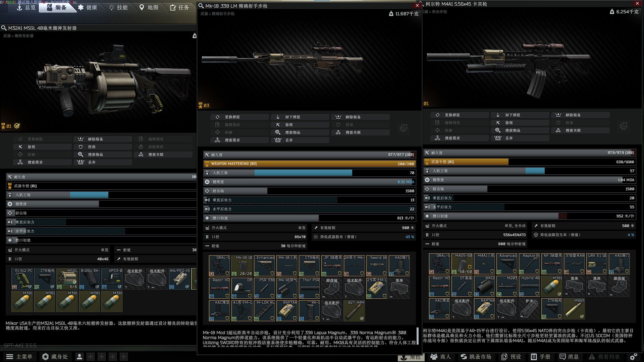Select the MK12 gas block slot
The width and height of the screenshot is (644, 362).
[x=484, y=286]
